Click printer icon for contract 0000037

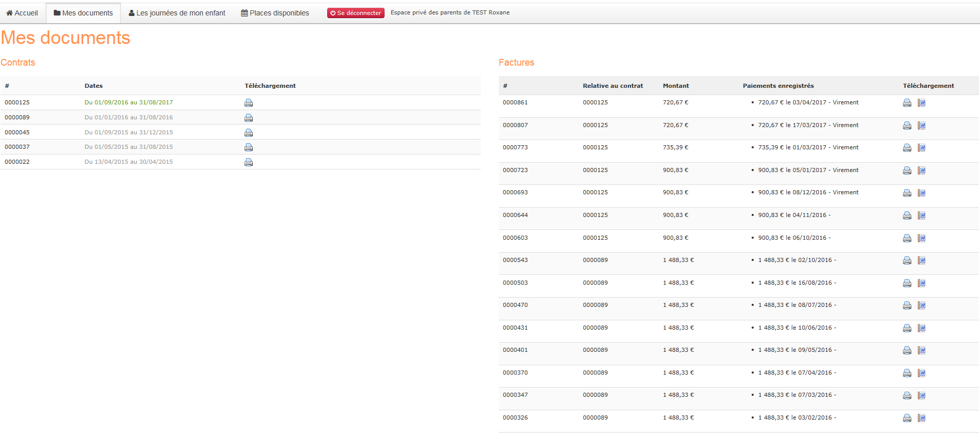(x=249, y=147)
